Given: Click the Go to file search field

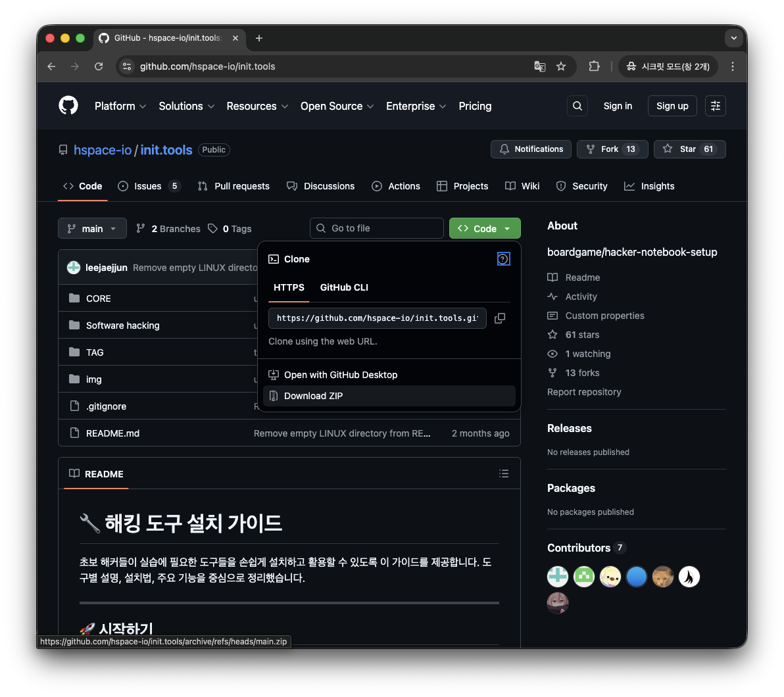Looking at the screenshot, I should [x=377, y=228].
